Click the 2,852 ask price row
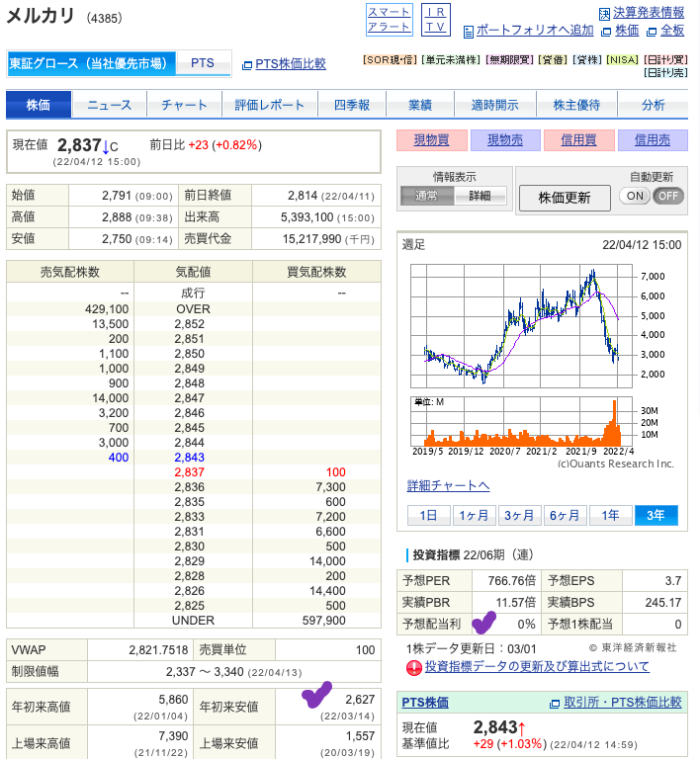 click(x=194, y=324)
